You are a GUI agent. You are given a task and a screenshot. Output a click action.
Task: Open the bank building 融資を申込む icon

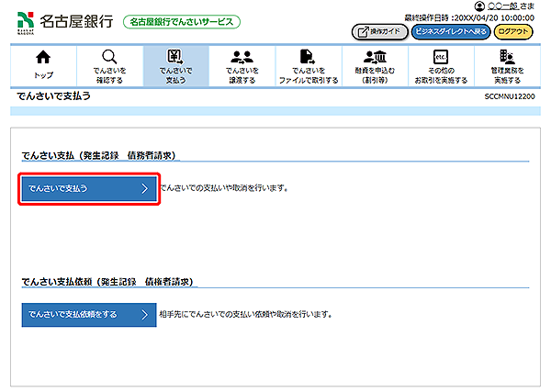[375, 59]
